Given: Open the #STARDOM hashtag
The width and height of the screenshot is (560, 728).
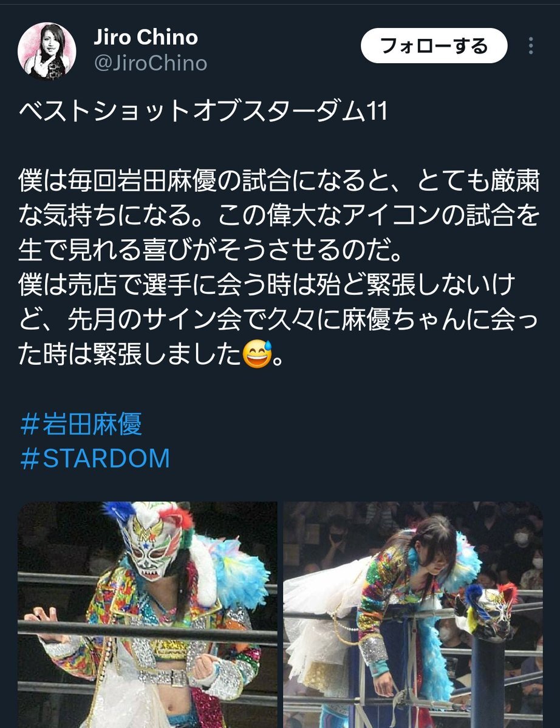Looking at the screenshot, I should tap(95, 458).
